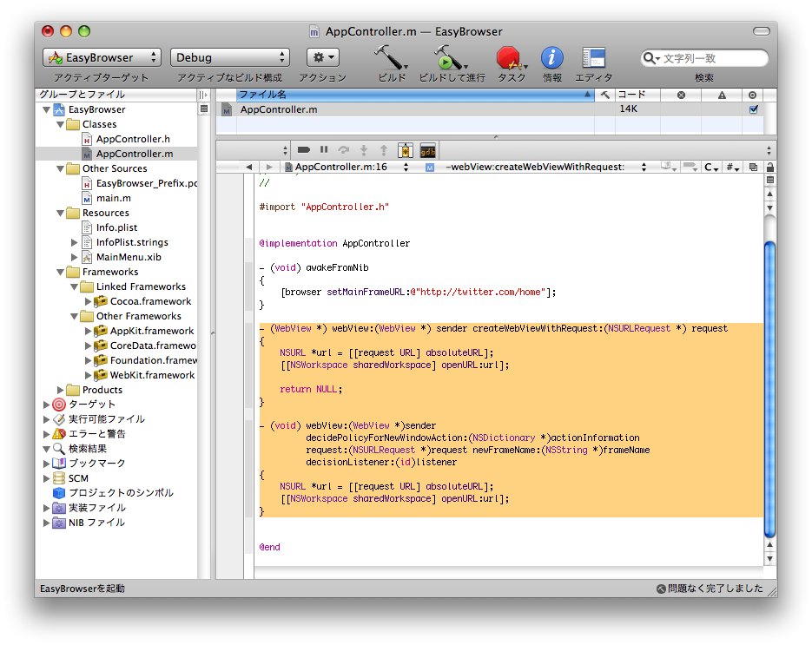Image resolution: width=812 pixels, height=645 pixels.
Task: Click the ファイル名 (File Name) column header
Action: (415, 95)
